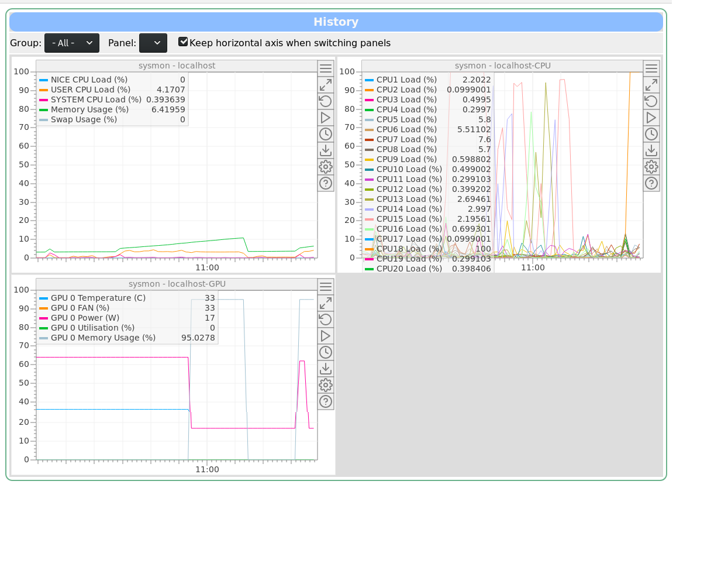Show help for the localhost-CPU panel

click(x=651, y=183)
